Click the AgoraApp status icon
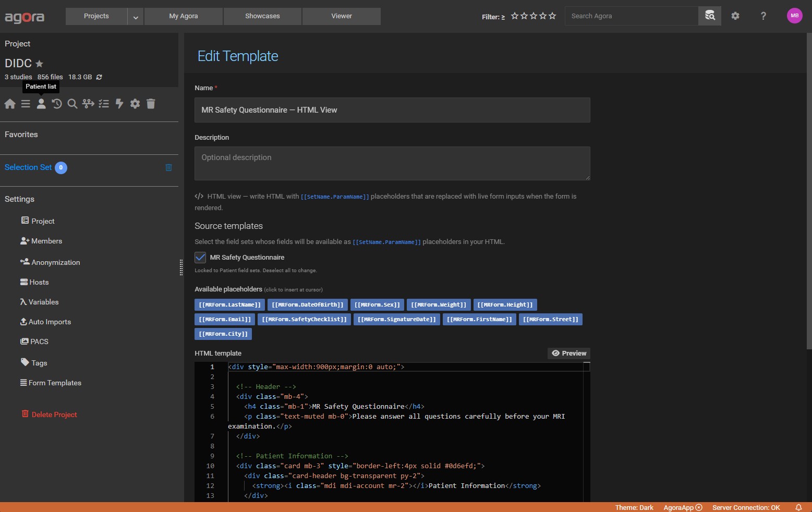 pyautogui.click(x=699, y=507)
